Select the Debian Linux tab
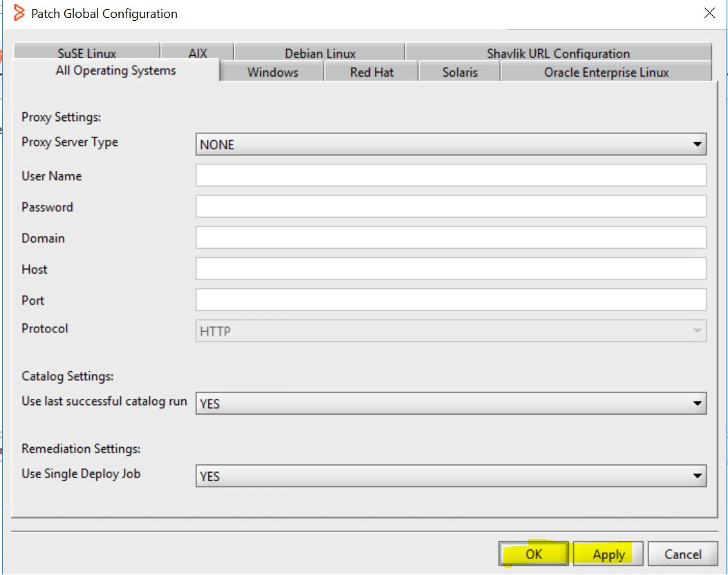The height and width of the screenshot is (575, 728). tap(320, 52)
